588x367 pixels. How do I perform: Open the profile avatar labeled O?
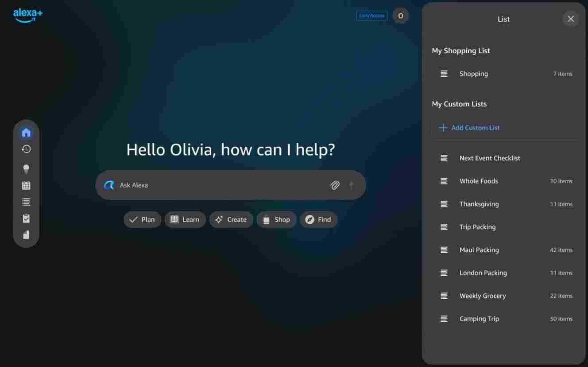click(x=401, y=16)
